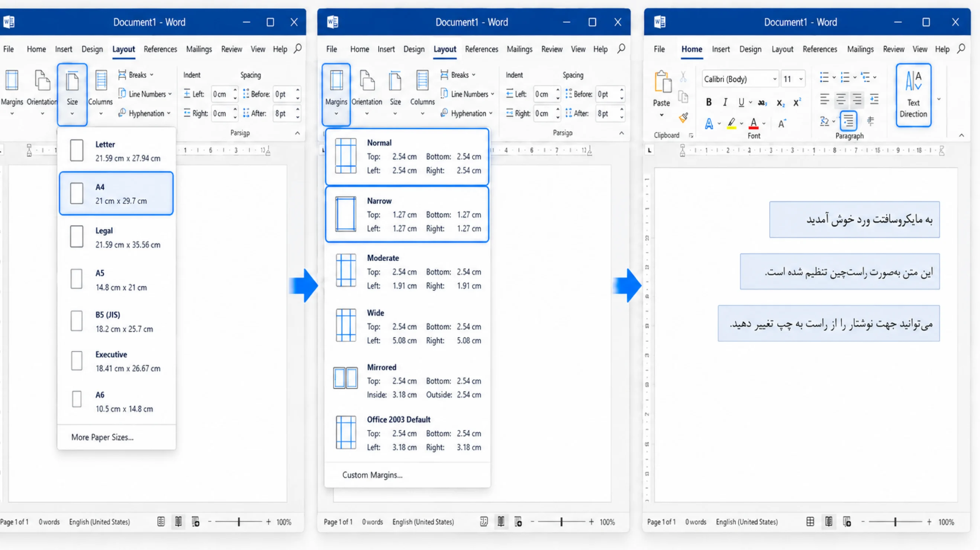Click the zoom slider in the Size-menu window
The image size is (980, 550).
point(239,522)
